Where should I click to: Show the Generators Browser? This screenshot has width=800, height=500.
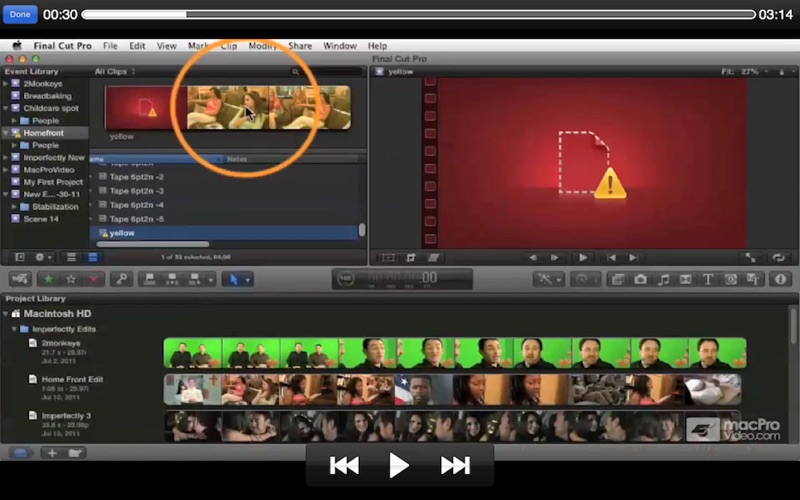click(731, 279)
